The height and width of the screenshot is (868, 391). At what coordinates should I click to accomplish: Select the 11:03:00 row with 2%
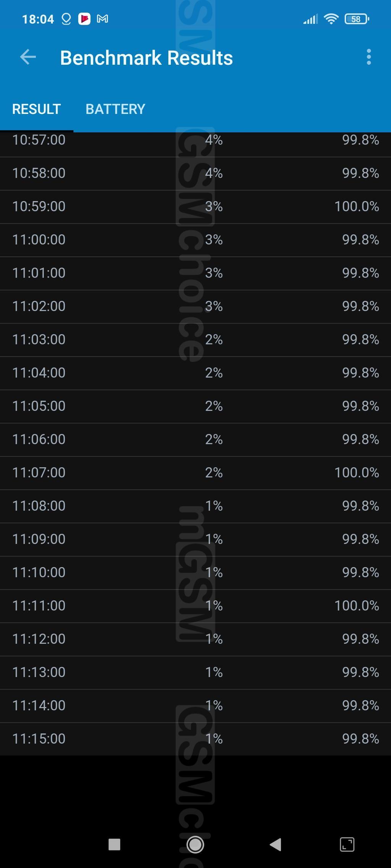pos(195,340)
